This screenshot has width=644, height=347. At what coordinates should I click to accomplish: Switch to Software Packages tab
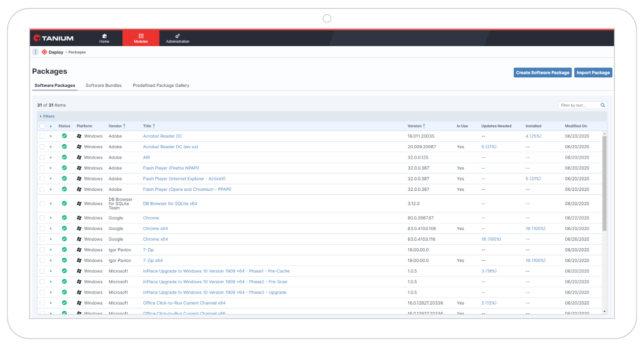[55, 85]
